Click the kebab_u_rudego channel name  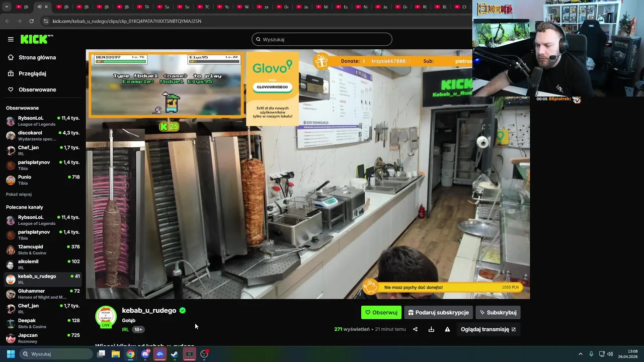(x=149, y=310)
